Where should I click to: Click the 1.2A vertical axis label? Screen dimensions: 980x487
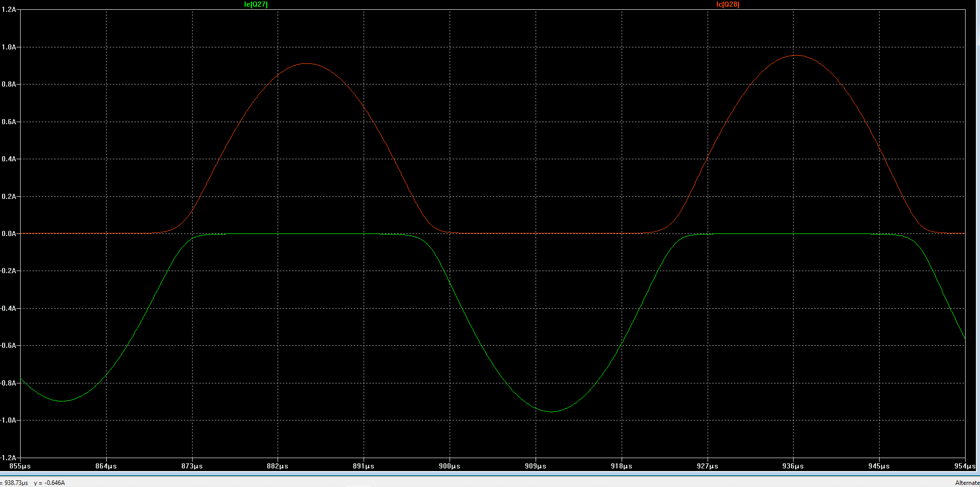tap(9, 10)
